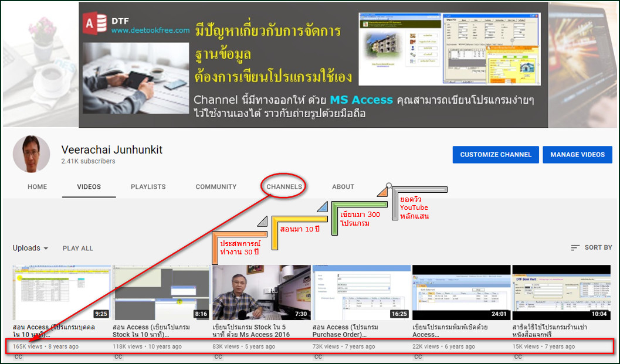Select the Videos tab
The height and width of the screenshot is (364, 620).
(89, 186)
